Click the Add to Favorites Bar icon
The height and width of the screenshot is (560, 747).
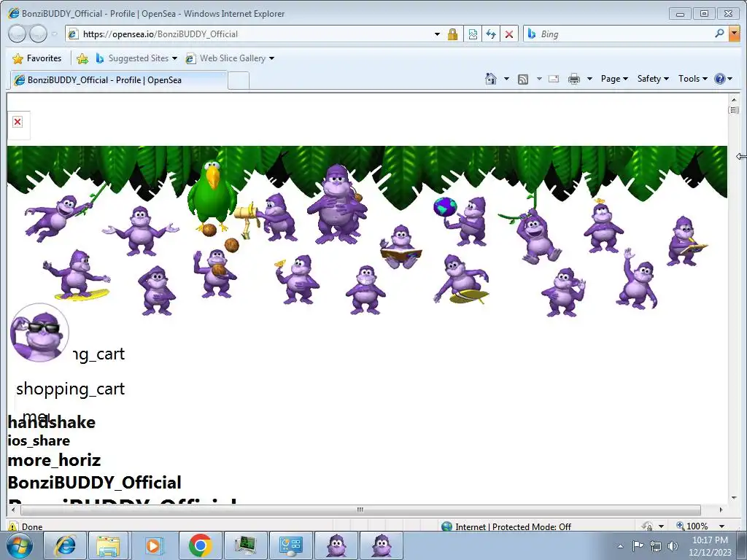click(x=82, y=58)
